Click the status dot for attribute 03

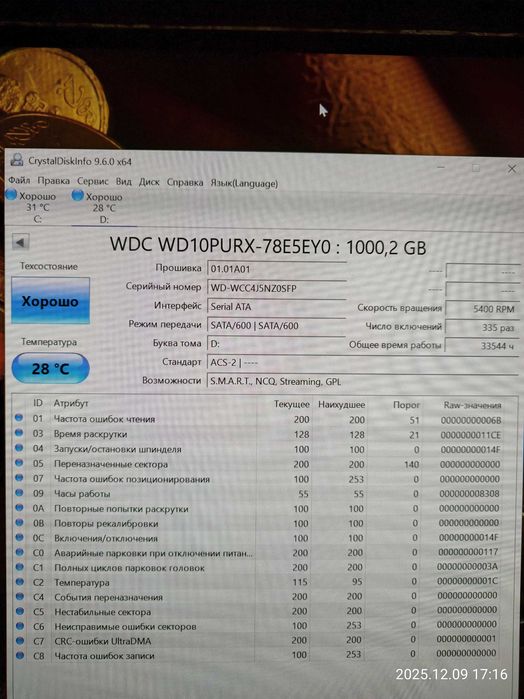coord(19,433)
